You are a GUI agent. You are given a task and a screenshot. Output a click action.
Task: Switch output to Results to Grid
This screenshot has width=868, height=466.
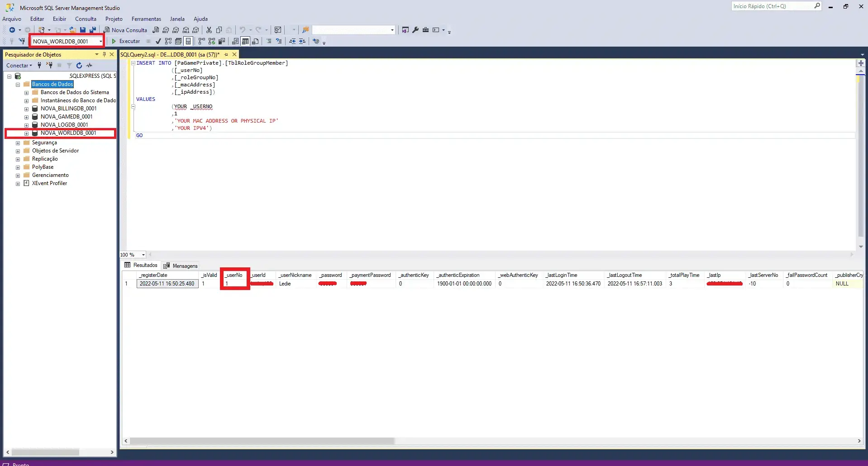[245, 41]
